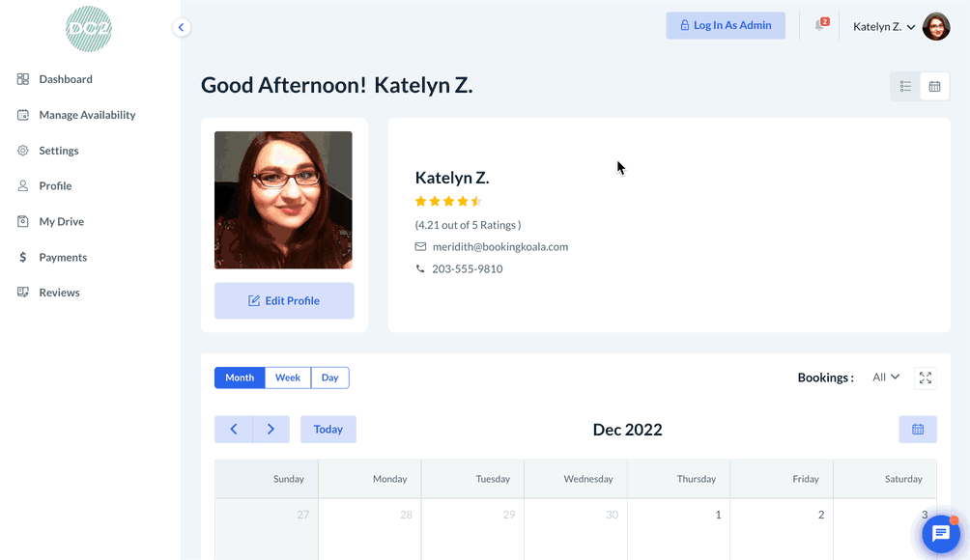
Task: Go to Settings in the sidebar
Action: point(59,151)
